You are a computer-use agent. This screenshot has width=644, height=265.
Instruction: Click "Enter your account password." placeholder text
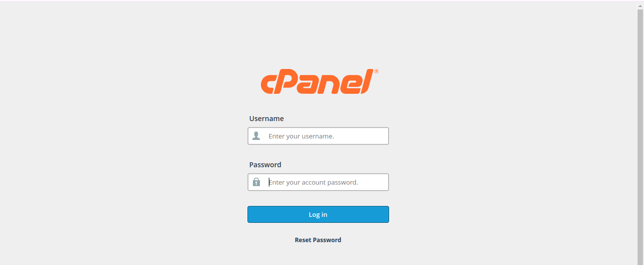(313, 182)
